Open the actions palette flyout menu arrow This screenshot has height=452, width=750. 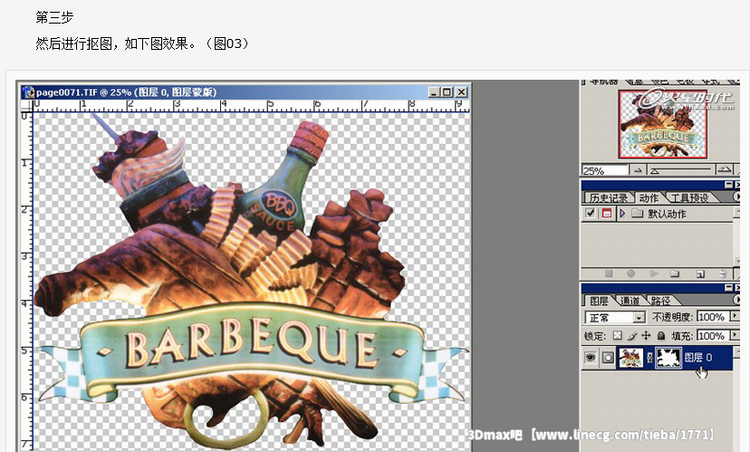coord(737,197)
